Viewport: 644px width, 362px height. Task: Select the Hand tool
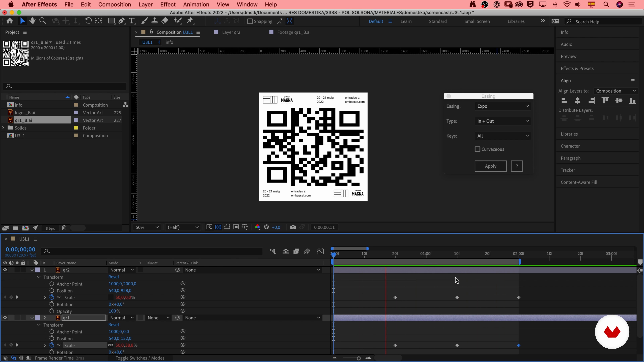[x=32, y=21]
